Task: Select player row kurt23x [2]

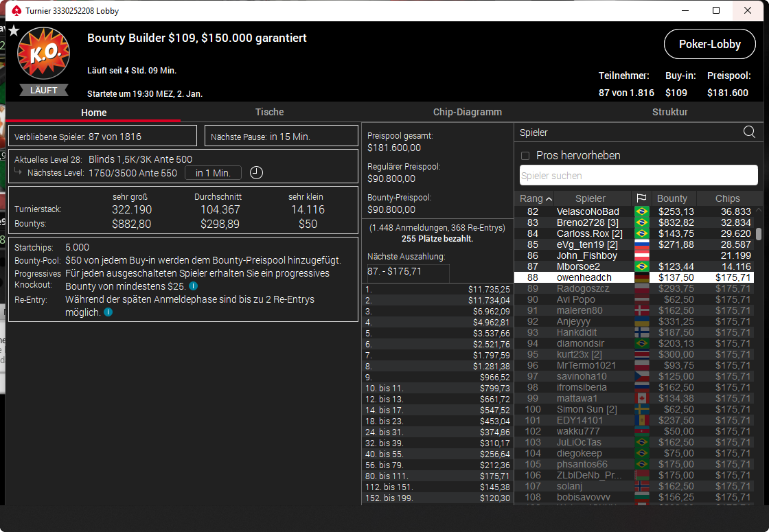Action: point(634,354)
